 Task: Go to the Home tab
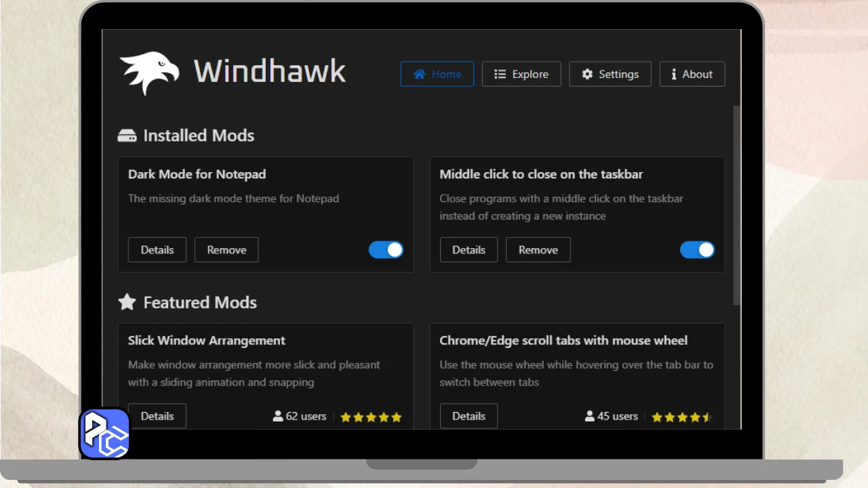437,74
